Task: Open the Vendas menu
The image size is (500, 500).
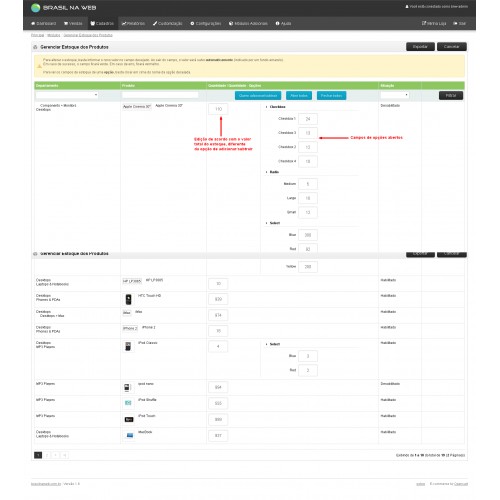Action: coord(73,23)
